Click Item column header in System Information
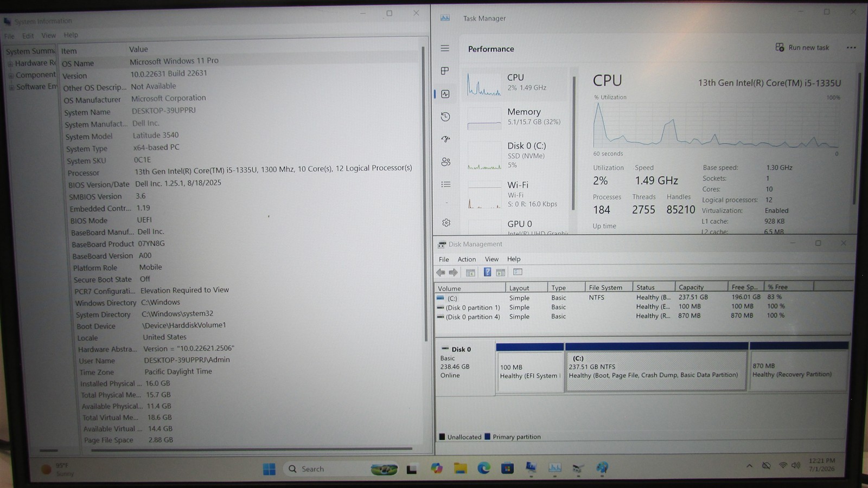Image resolution: width=868 pixels, height=488 pixels. point(92,50)
